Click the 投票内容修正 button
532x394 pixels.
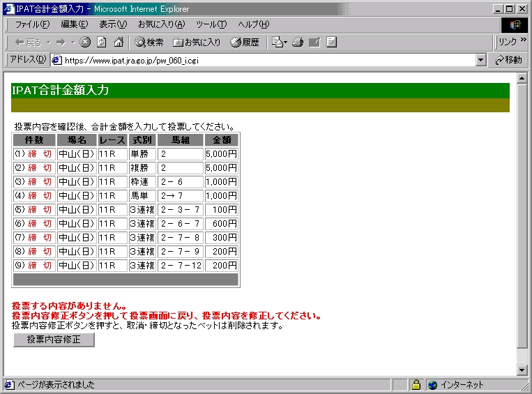coord(54,340)
